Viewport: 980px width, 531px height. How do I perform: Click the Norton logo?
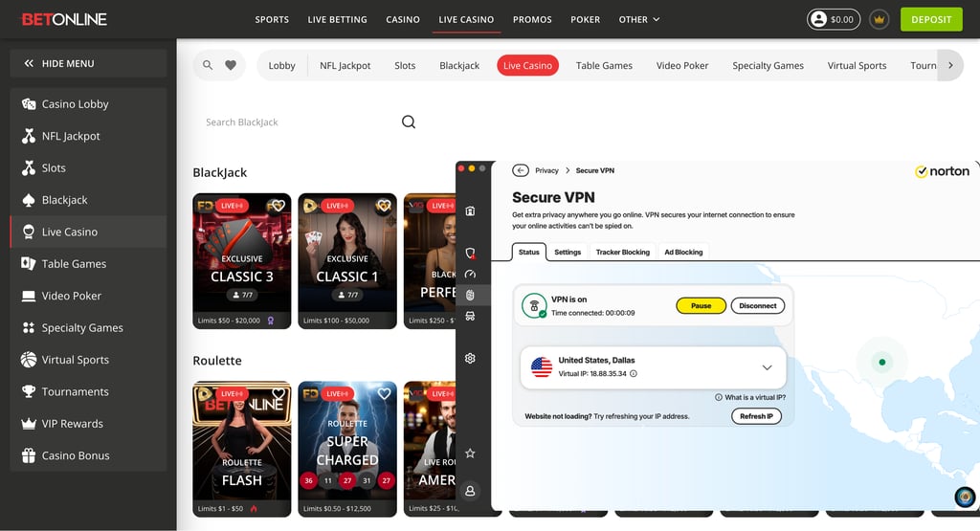click(942, 171)
